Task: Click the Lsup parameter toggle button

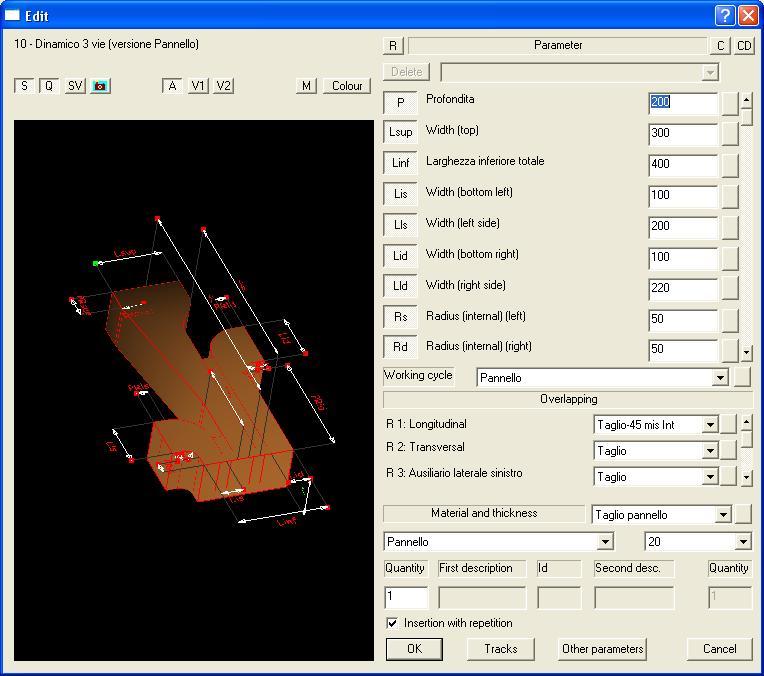Action: point(400,132)
